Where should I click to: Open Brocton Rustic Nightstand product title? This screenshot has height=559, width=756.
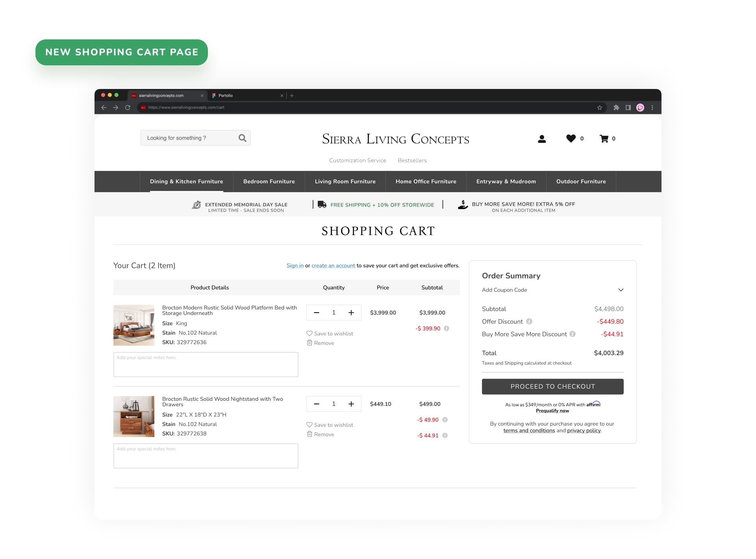pyautogui.click(x=223, y=402)
